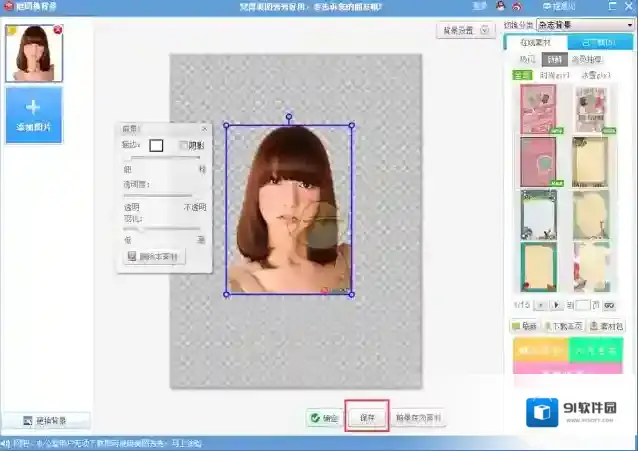Click the stroke color white swatch
This screenshot has width=638, height=451.
point(156,145)
